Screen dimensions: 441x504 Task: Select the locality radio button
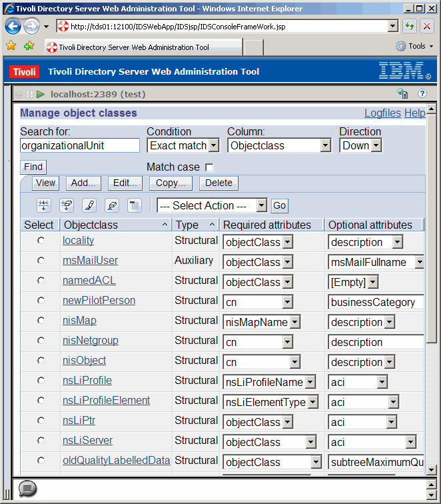coord(41,241)
